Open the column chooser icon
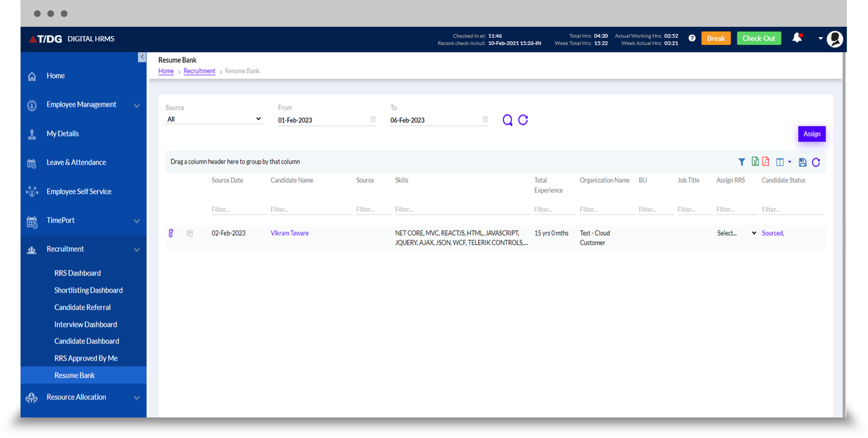This screenshot has height=438, width=868. point(780,162)
